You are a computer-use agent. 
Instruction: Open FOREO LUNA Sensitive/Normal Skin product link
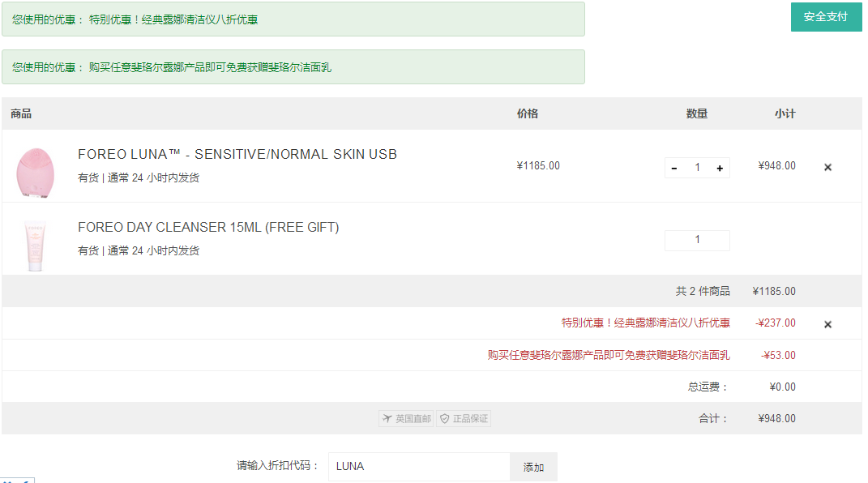pos(237,154)
